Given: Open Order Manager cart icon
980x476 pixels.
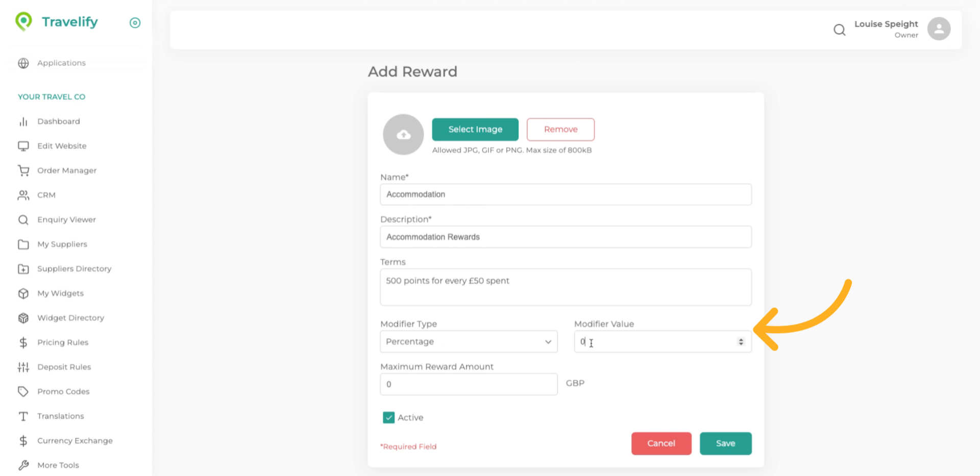Looking at the screenshot, I should coord(23,170).
